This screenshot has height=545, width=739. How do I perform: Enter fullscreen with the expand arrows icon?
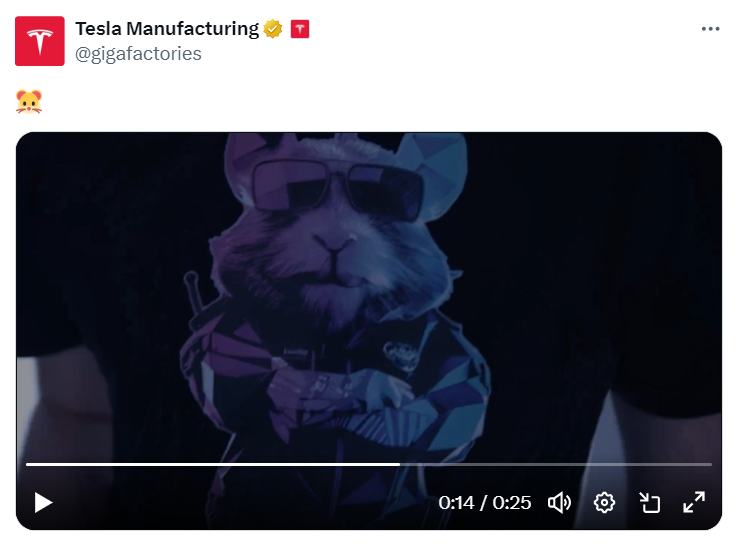[694, 502]
